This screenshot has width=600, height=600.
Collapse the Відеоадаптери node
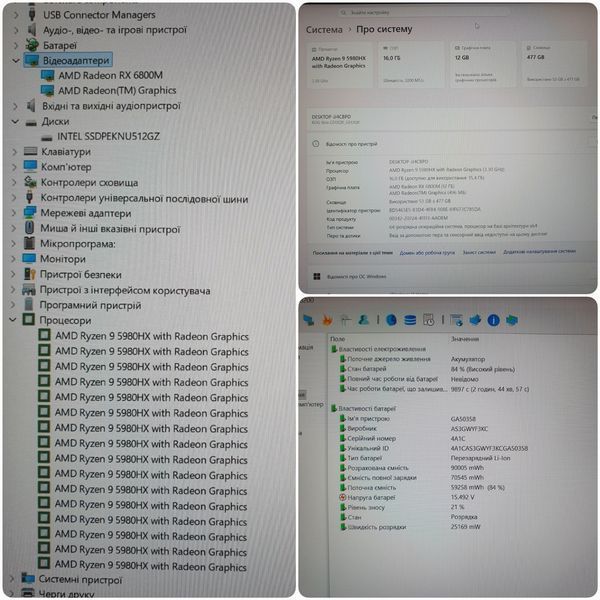coord(16,60)
